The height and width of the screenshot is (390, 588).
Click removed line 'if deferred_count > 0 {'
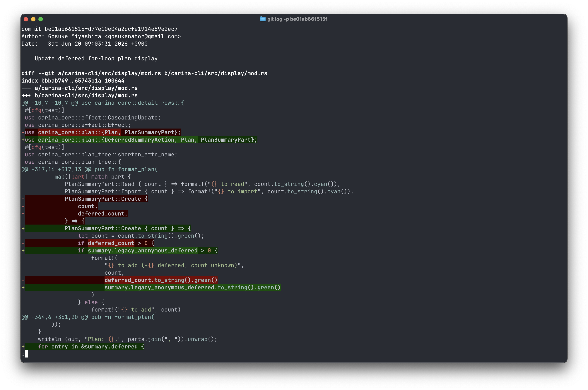click(x=88, y=243)
